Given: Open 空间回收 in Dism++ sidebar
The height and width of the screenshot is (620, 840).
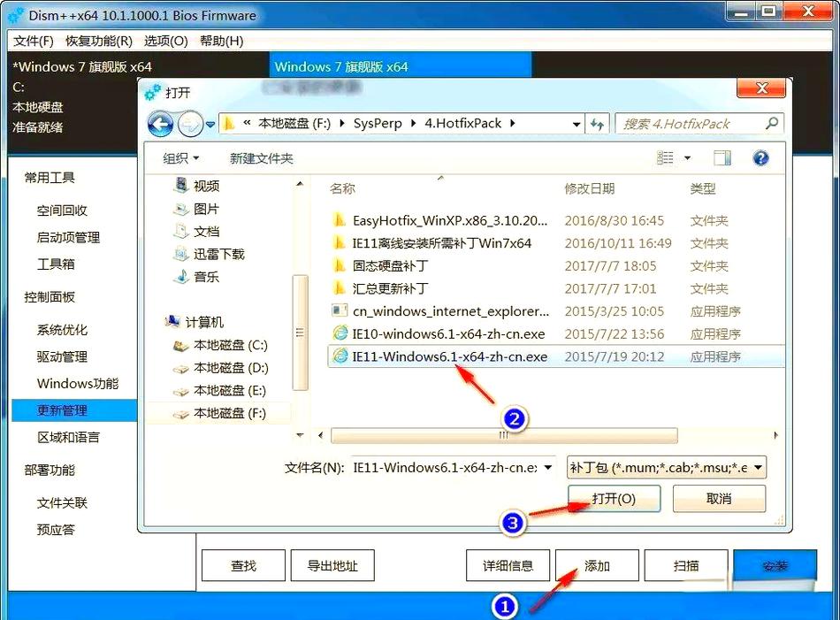Looking at the screenshot, I should [x=62, y=210].
